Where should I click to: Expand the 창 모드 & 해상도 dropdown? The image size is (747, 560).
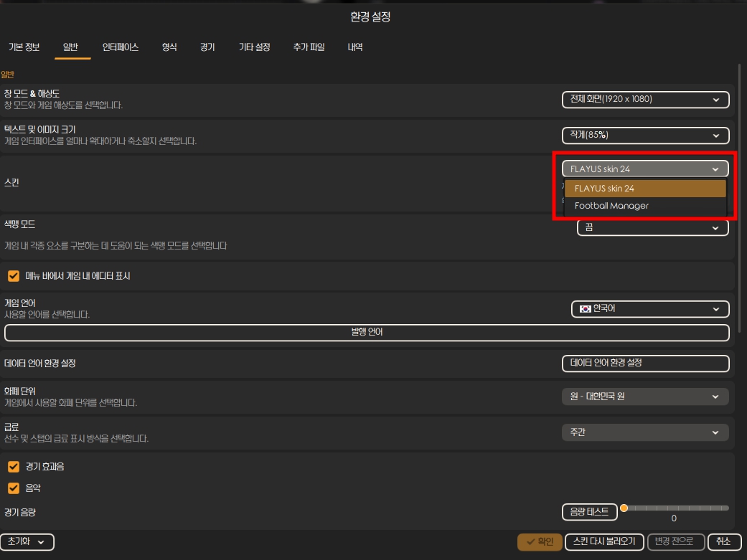click(x=645, y=100)
